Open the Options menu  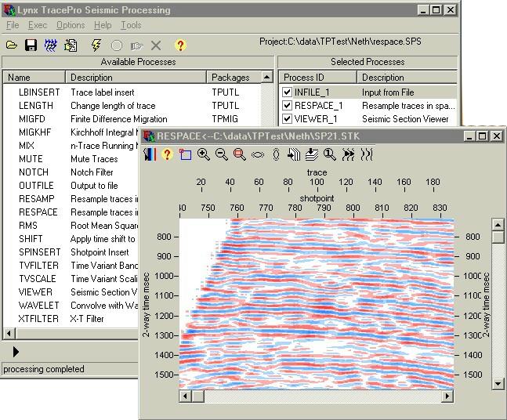pos(71,25)
